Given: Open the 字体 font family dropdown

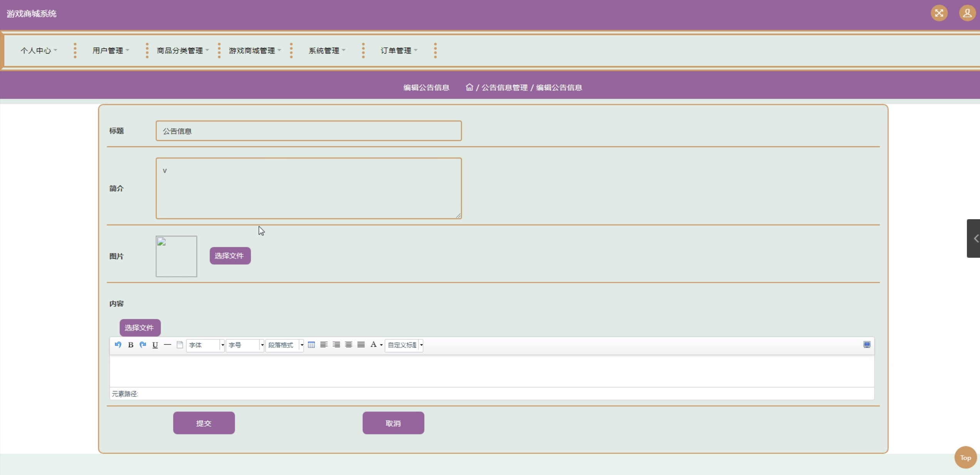Looking at the screenshot, I should point(205,345).
